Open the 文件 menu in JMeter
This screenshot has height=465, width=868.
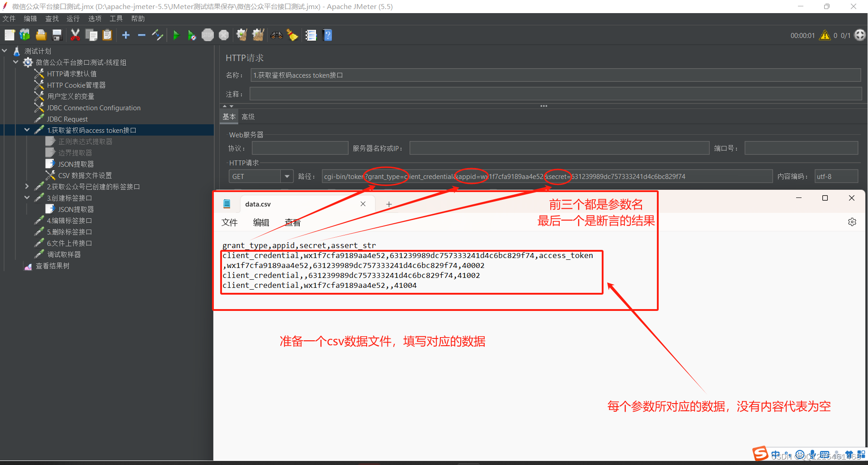tap(9, 19)
